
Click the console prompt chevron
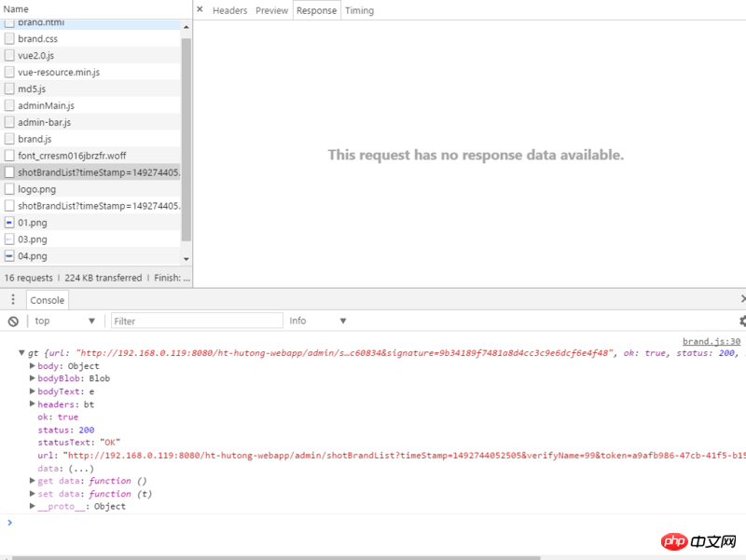click(9, 523)
